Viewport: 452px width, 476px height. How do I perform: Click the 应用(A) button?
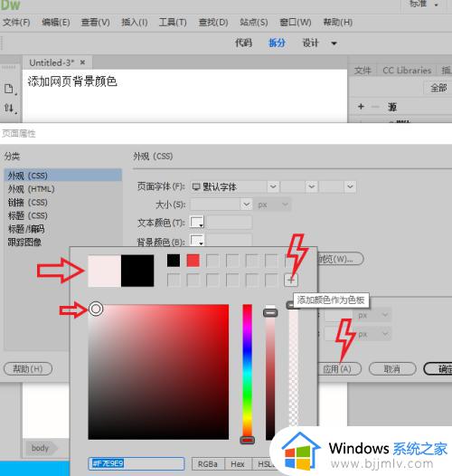(337, 369)
